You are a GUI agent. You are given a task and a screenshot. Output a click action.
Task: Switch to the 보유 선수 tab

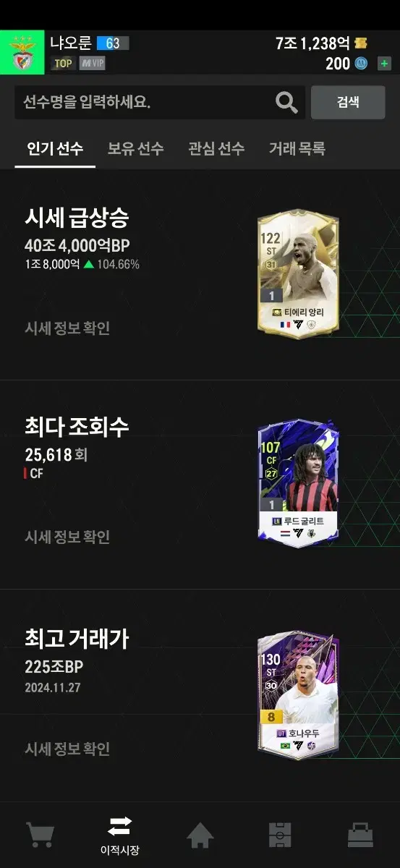pos(136,148)
